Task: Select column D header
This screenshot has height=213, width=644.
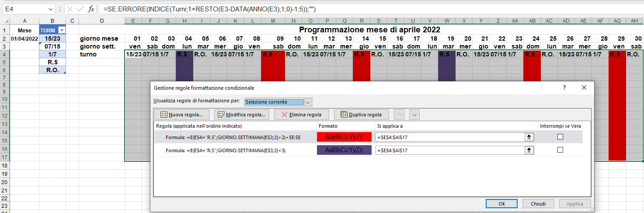Action: (x=102, y=21)
